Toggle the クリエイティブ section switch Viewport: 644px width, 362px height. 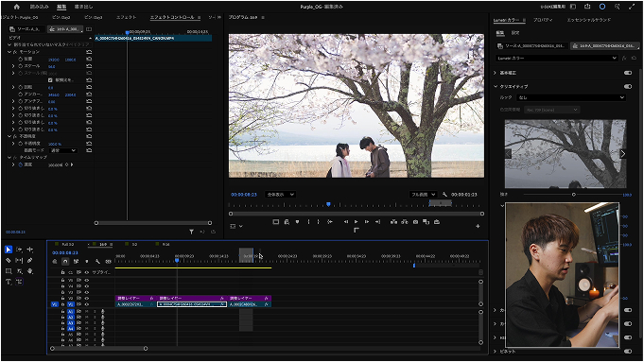tap(628, 87)
